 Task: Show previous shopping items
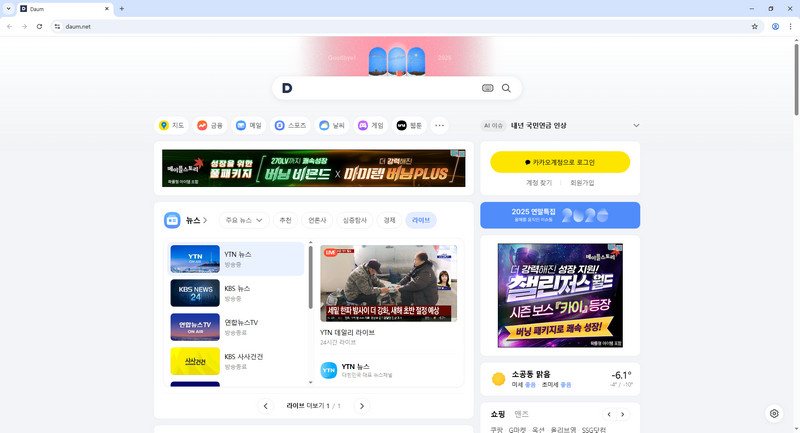click(609, 414)
